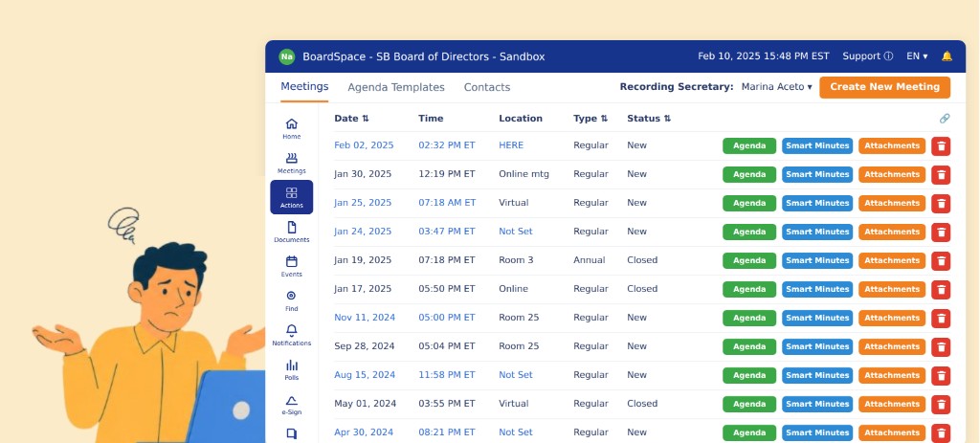Click the Online mtg location cell
Image resolution: width=980 pixels, height=443 pixels.
(x=523, y=174)
